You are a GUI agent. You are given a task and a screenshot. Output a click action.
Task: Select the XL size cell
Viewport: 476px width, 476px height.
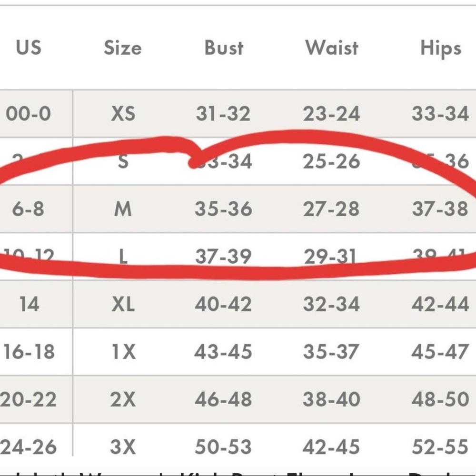point(123,304)
